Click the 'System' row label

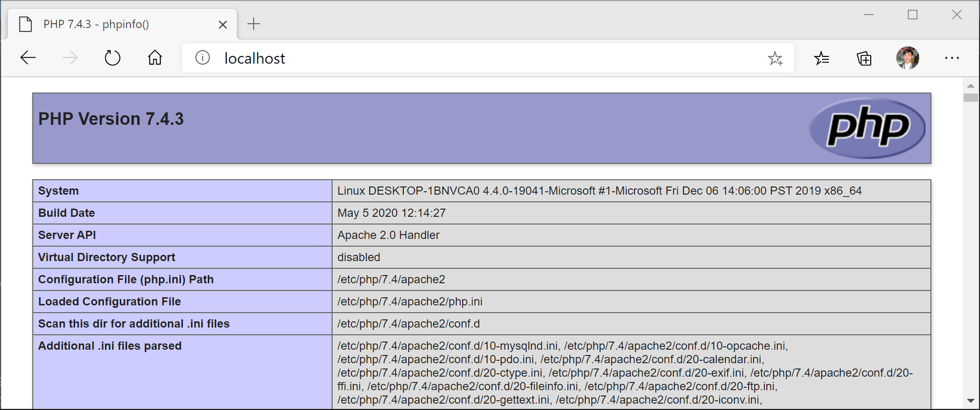click(x=58, y=191)
